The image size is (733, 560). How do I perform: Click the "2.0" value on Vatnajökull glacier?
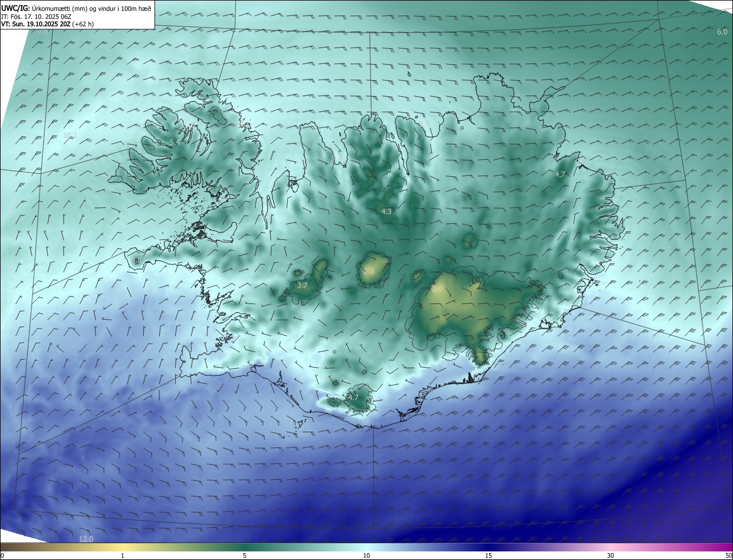[x=436, y=290]
